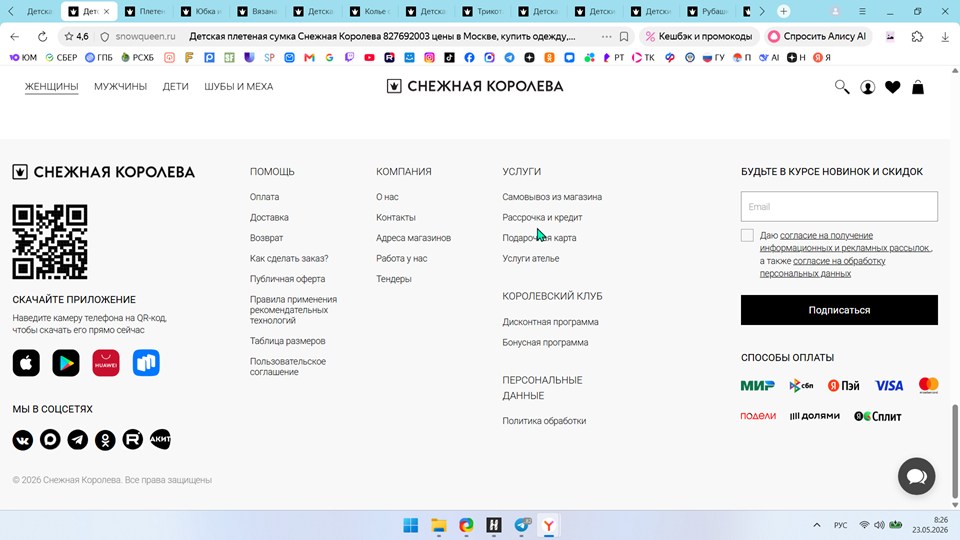Open the RuStore blue app icon

point(146,362)
